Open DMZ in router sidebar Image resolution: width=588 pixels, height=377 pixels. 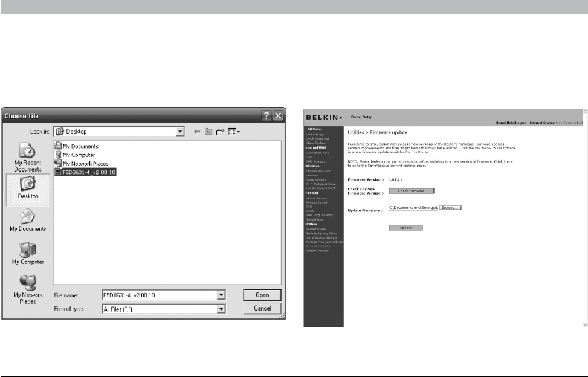(x=309, y=207)
